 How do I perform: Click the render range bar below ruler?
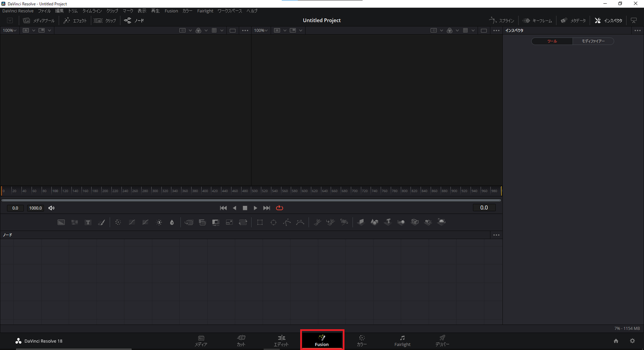(x=251, y=200)
